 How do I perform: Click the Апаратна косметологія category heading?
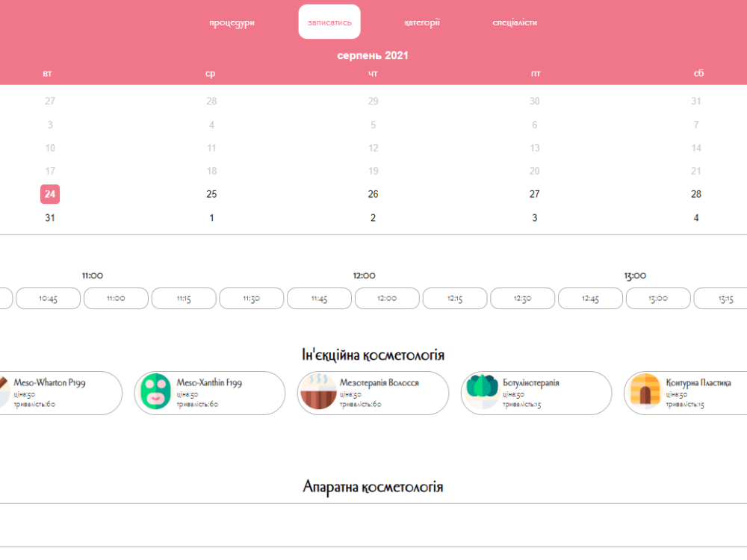[x=373, y=487]
